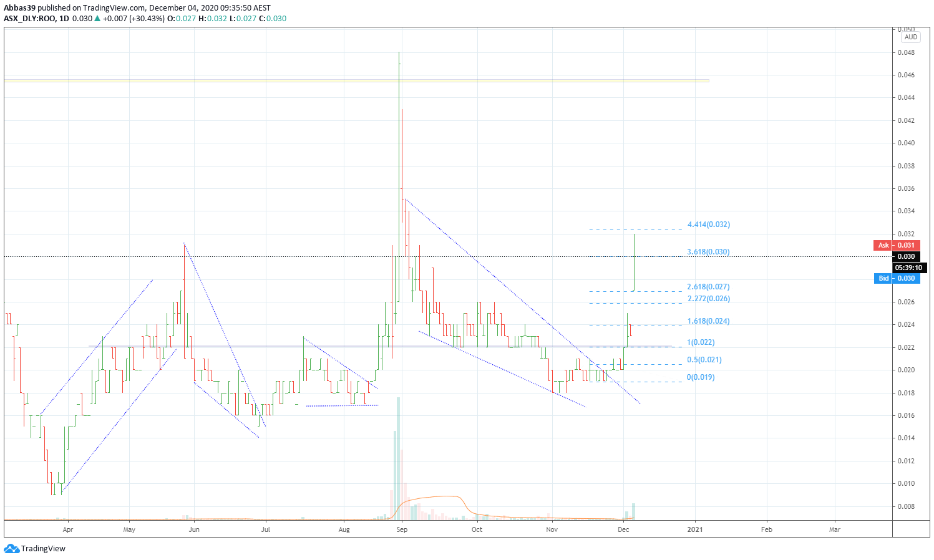Image resolution: width=934 pixels, height=560 pixels.
Task: Click the H:0.032 high value in header
Action: click(213, 19)
